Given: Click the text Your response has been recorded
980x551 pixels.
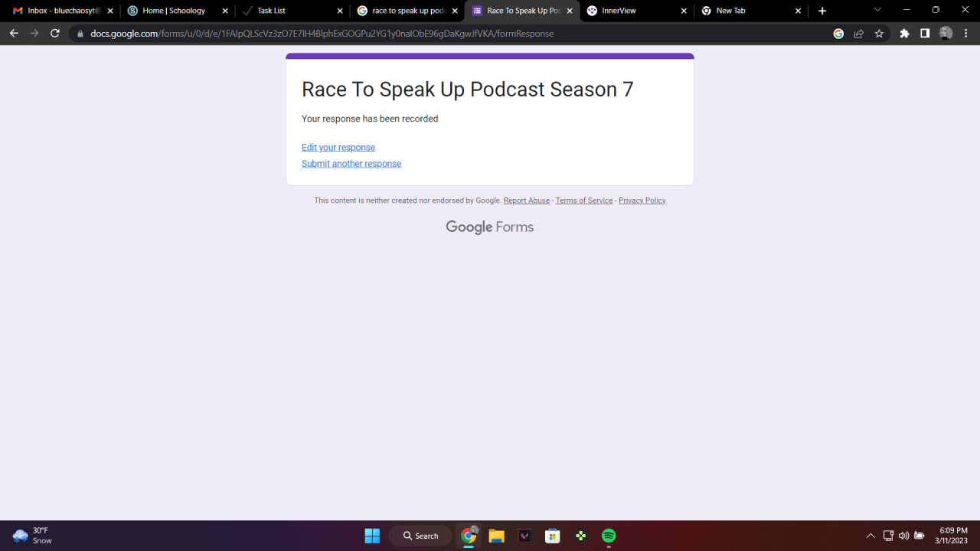Looking at the screenshot, I should 370,119.
